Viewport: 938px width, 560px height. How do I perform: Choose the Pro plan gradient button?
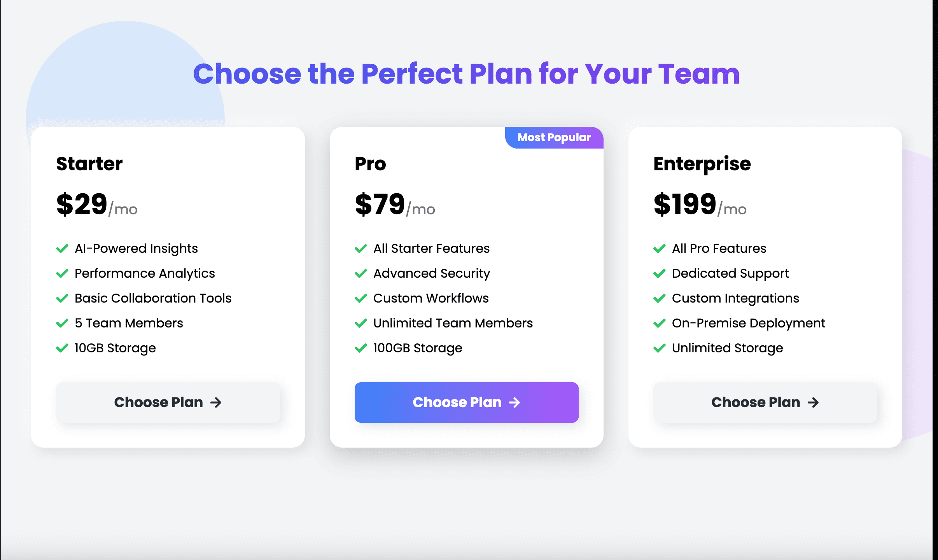[x=466, y=402]
